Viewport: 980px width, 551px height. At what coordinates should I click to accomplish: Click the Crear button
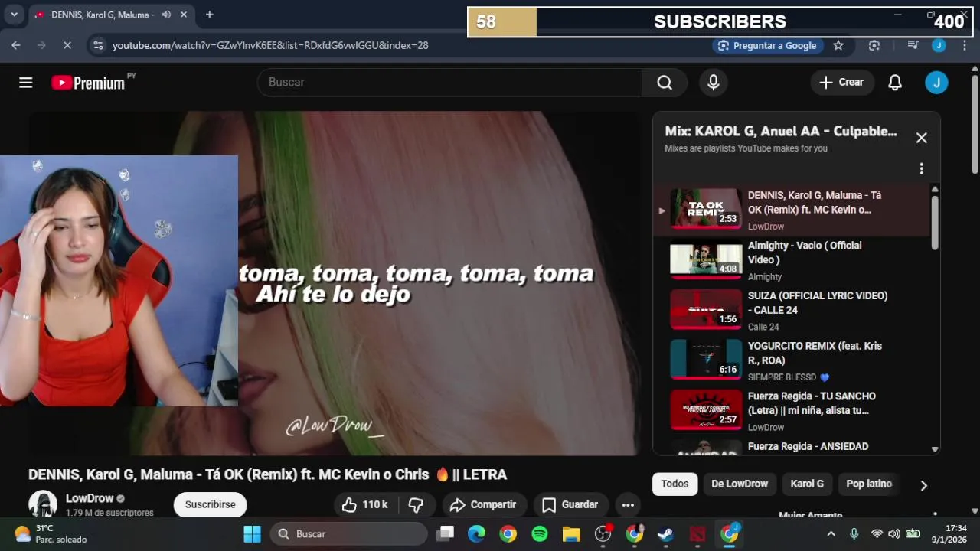coord(842,83)
